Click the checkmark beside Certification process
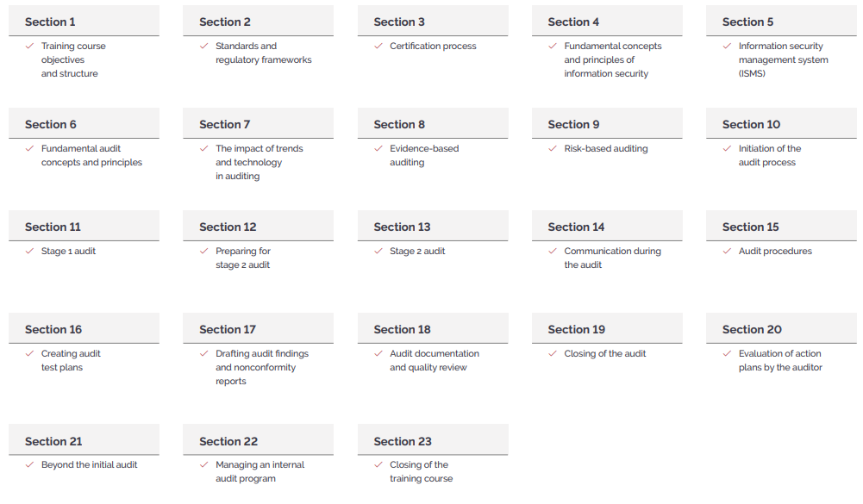 tap(378, 47)
